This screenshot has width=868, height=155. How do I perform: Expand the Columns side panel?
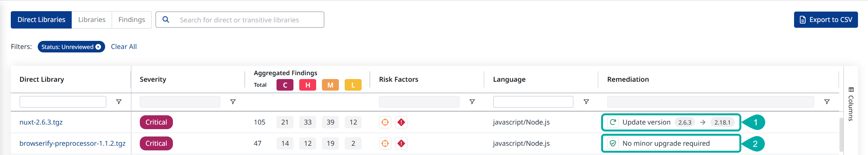pyautogui.click(x=851, y=104)
